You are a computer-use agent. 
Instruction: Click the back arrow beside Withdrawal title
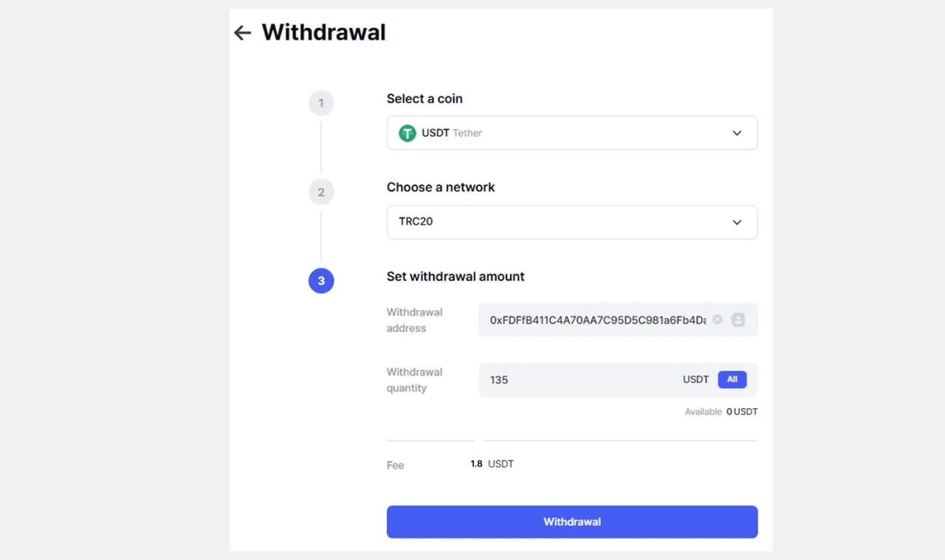coord(242,32)
